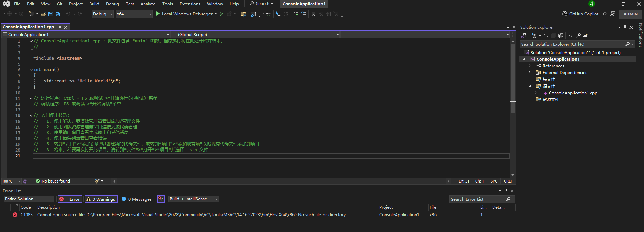Click the GitHub Copilot label
Viewport: 644px width, 232px height.
click(x=584, y=14)
